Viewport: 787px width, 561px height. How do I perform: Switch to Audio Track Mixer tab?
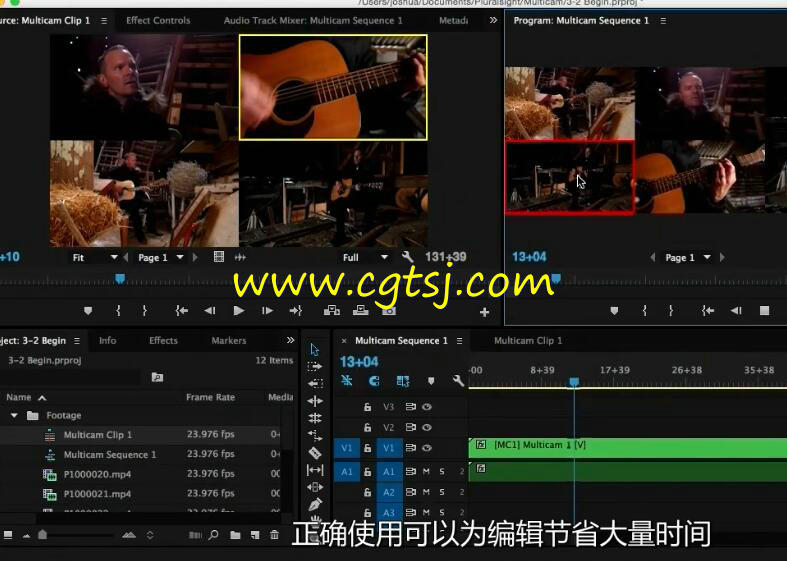[x=313, y=21]
